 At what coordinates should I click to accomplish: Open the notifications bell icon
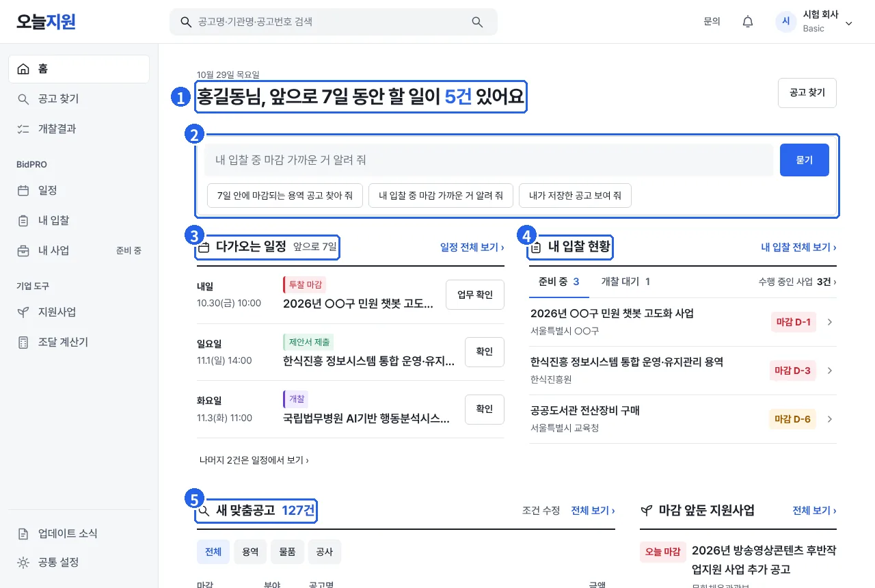[x=748, y=22]
